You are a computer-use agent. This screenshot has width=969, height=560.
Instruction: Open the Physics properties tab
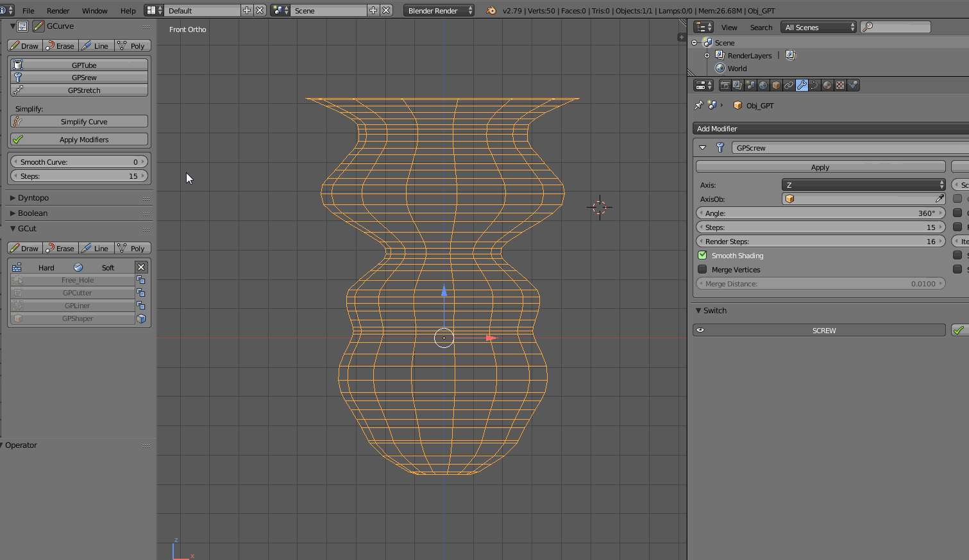pos(853,85)
